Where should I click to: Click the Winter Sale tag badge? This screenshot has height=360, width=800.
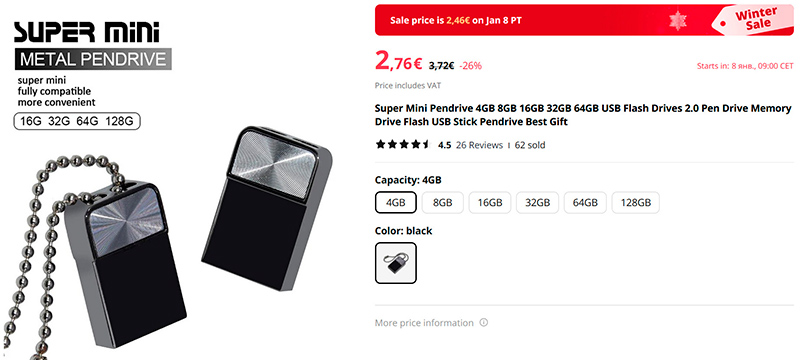click(754, 19)
